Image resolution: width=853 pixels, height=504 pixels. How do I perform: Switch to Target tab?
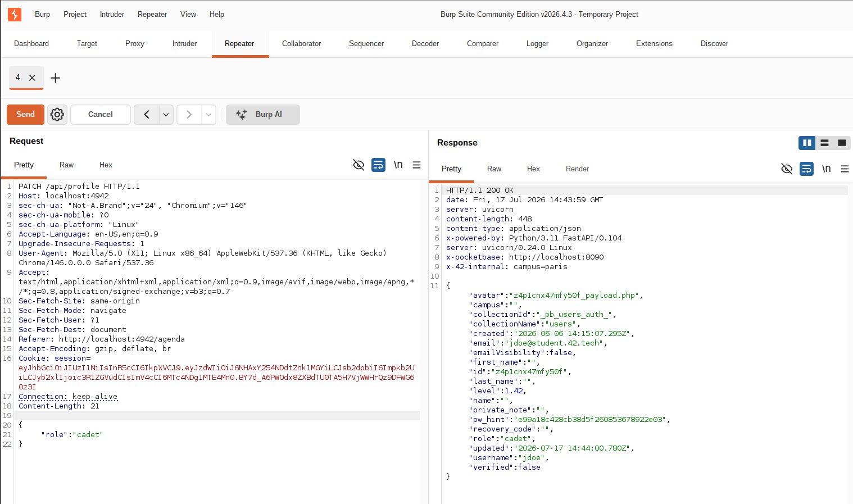pyautogui.click(x=87, y=44)
